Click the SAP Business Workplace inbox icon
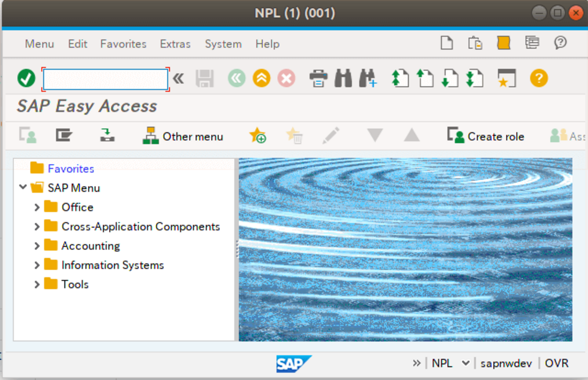This screenshot has width=588, height=380. (107, 135)
